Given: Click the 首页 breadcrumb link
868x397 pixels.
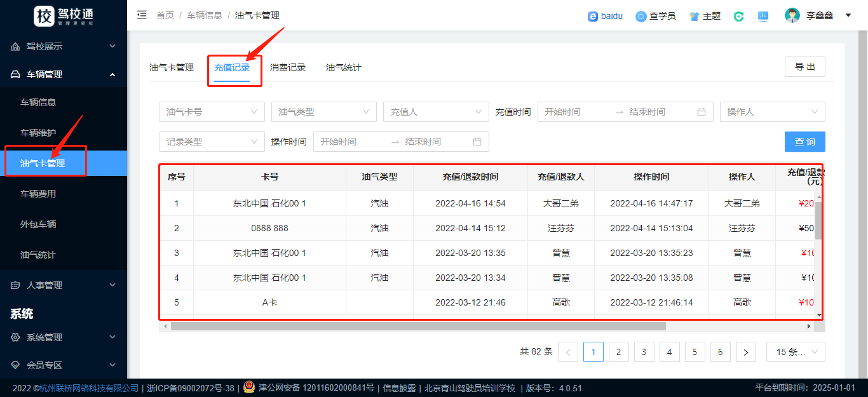Looking at the screenshot, I should 165,15.
